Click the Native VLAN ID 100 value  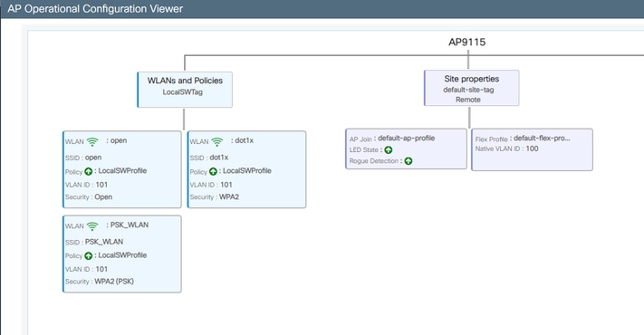coord(532,148)
